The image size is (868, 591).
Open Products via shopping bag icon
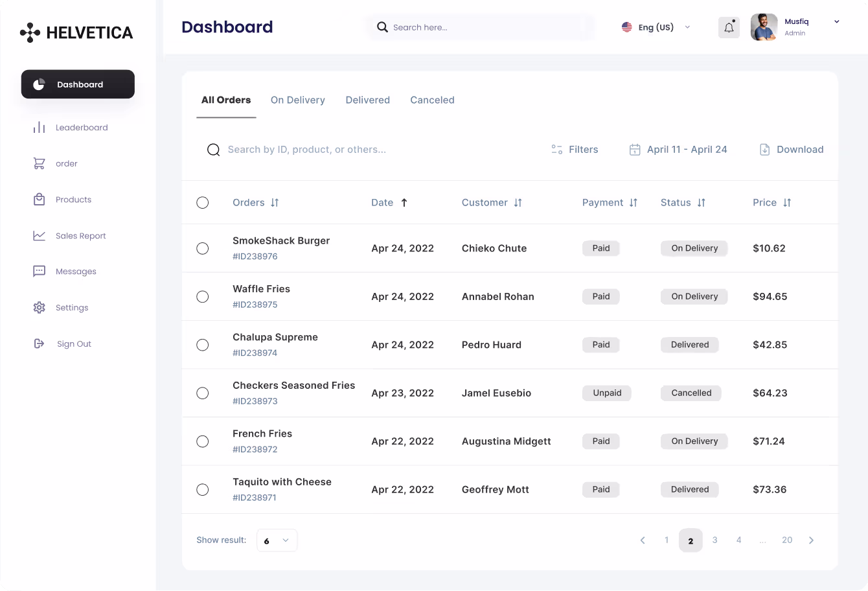point(39,200)
